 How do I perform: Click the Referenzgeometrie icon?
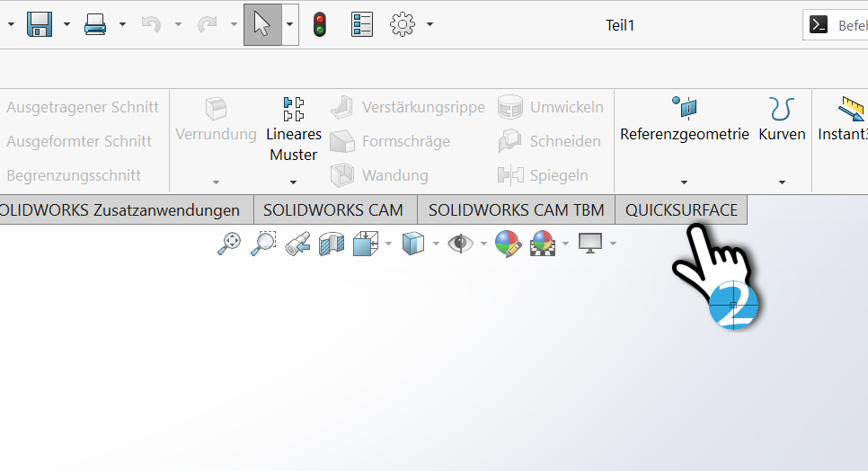[x=684, y=108]
